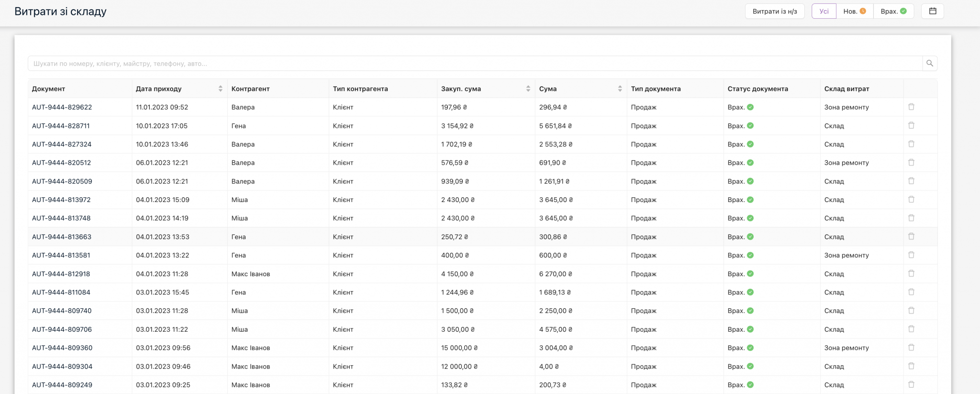Open document AUT-9444-813663

(x=62, y=237)
